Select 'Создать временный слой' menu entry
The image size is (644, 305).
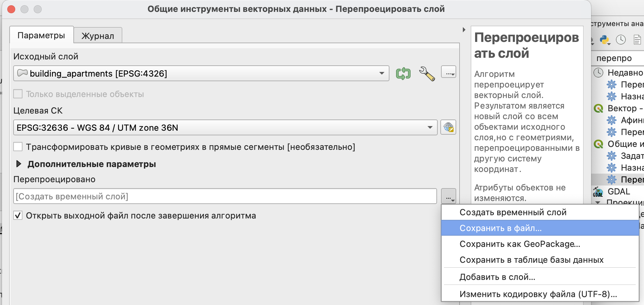(513, 212)
